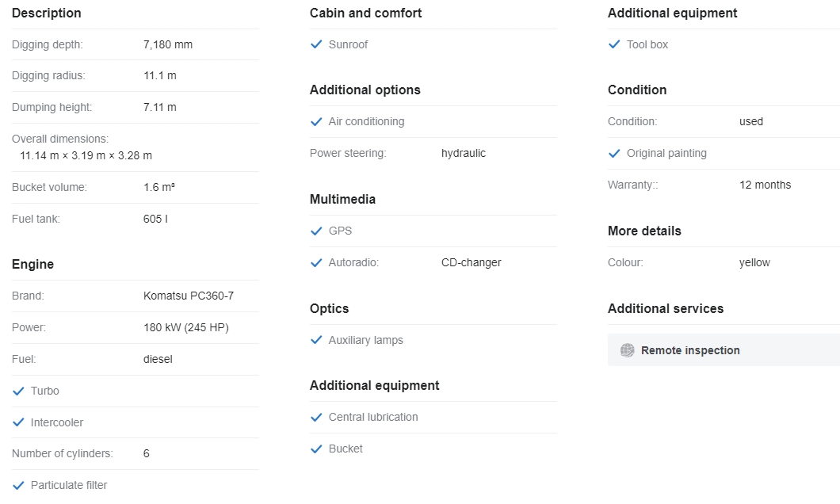Image resolution: width=840 pixels, height=504 pixels.
Task: Click the yellow colour value
Action: [754, 262]
